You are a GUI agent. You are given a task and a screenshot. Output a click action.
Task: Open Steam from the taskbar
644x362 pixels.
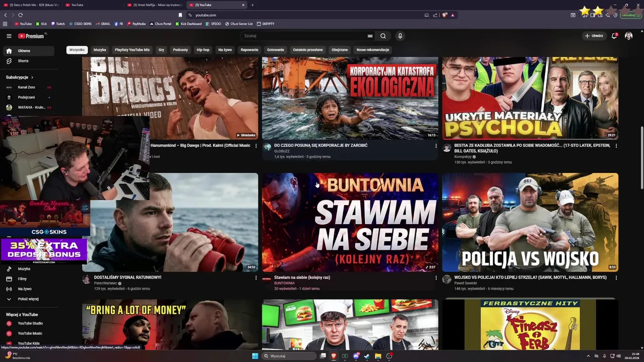[x=366, y=356]
